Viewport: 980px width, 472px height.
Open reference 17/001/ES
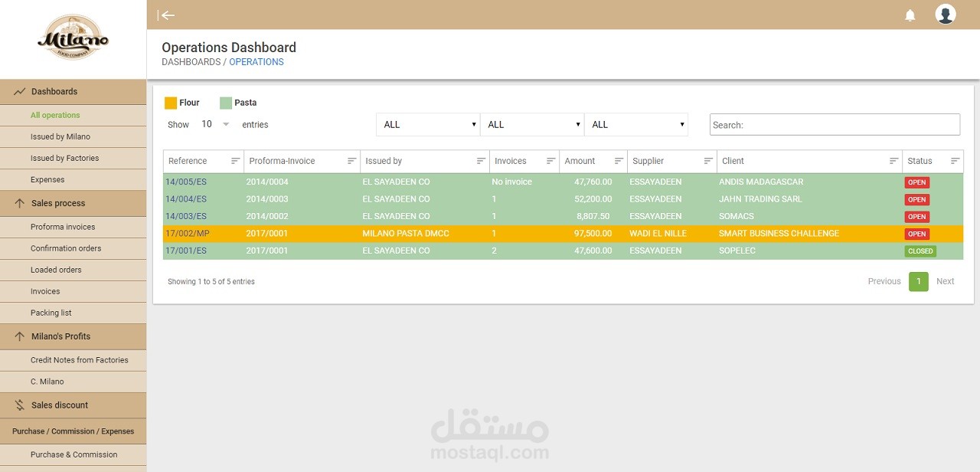[186, 251]
